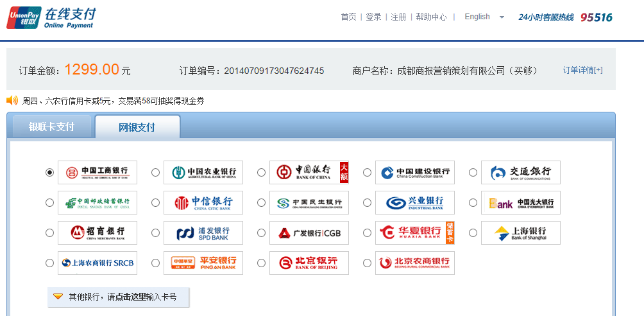Click the UnionPay Online Payment logo

[51, 18]
